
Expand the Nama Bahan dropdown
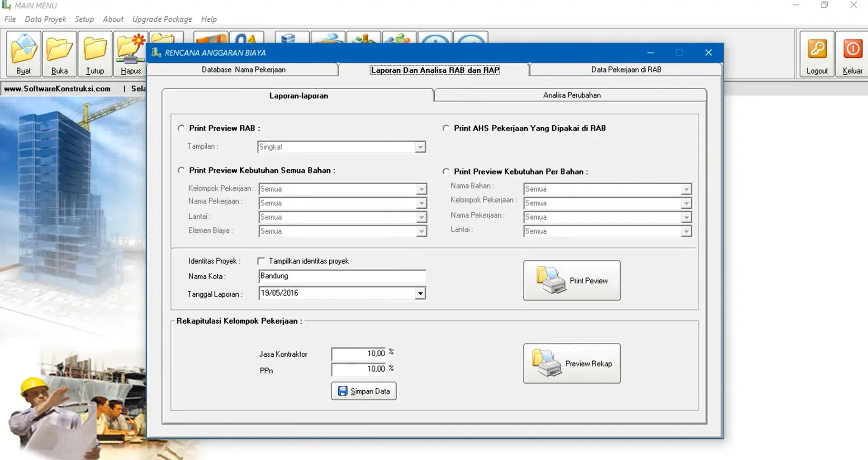(686, 189)
